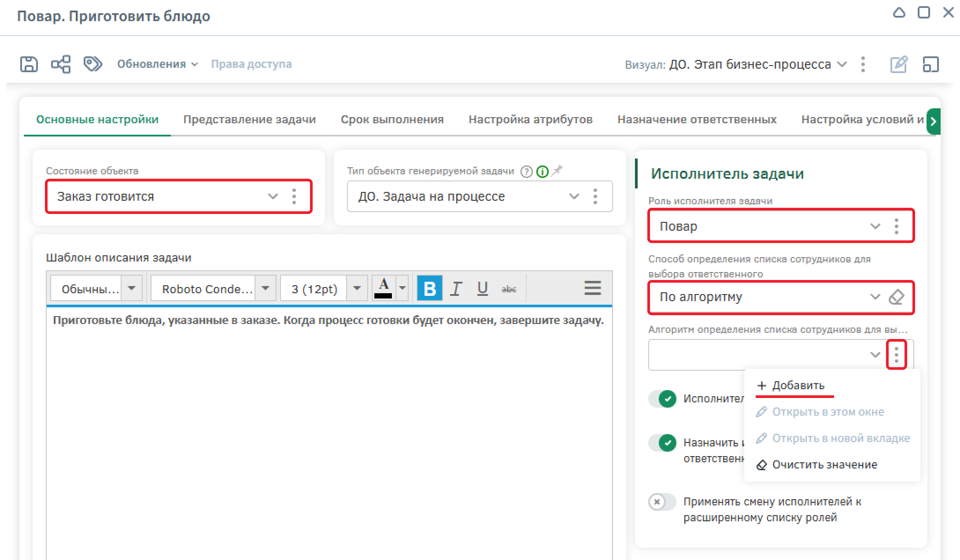This screenshot has width=960, height=560.
Task: Open the Права доступа link
Action: (x=251, y=64)
